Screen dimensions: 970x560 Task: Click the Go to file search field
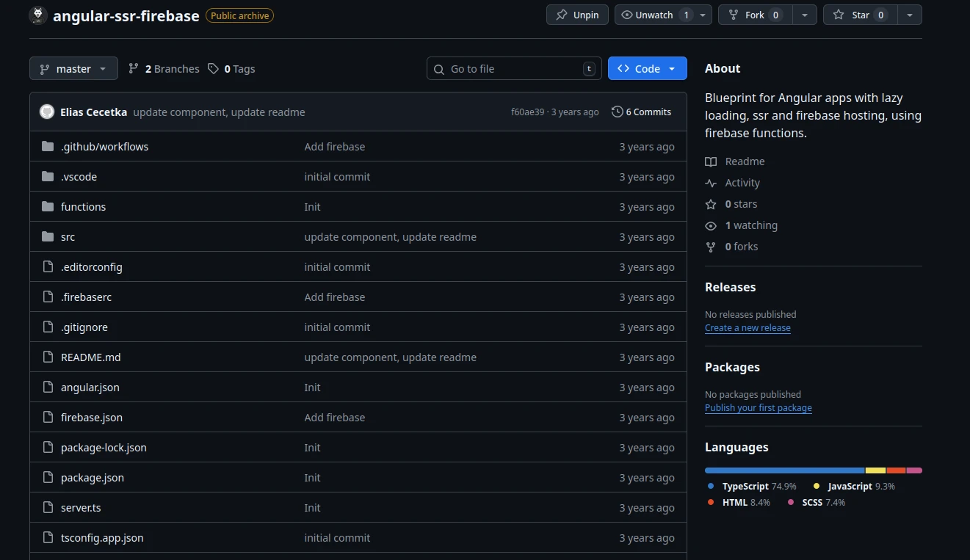point(513,68)
